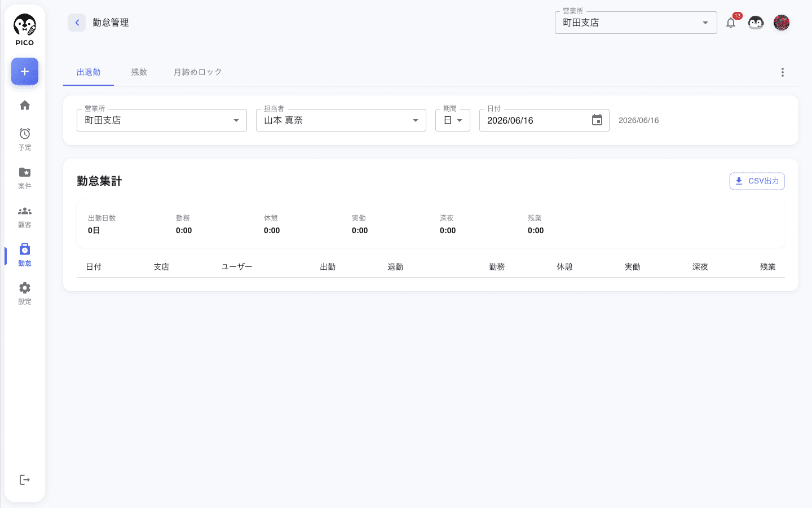812x508 pixels.
Task: Click the 休憩 column header in table
Action: click(564, 267)
